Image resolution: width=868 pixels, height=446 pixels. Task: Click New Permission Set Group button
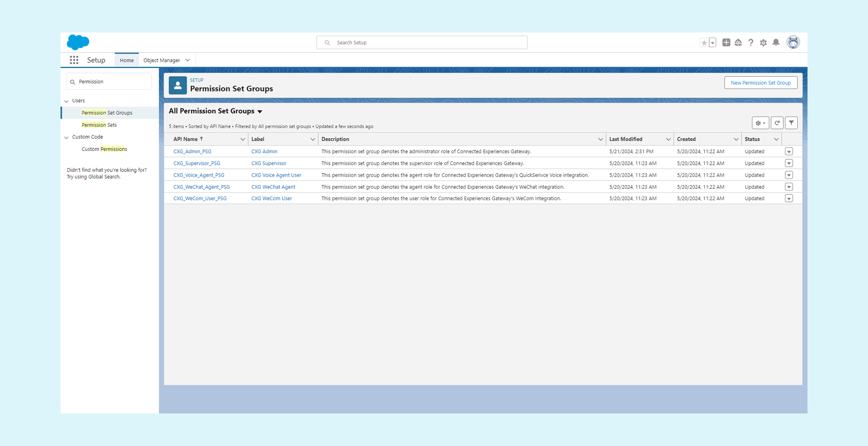[x=760, y=83]
